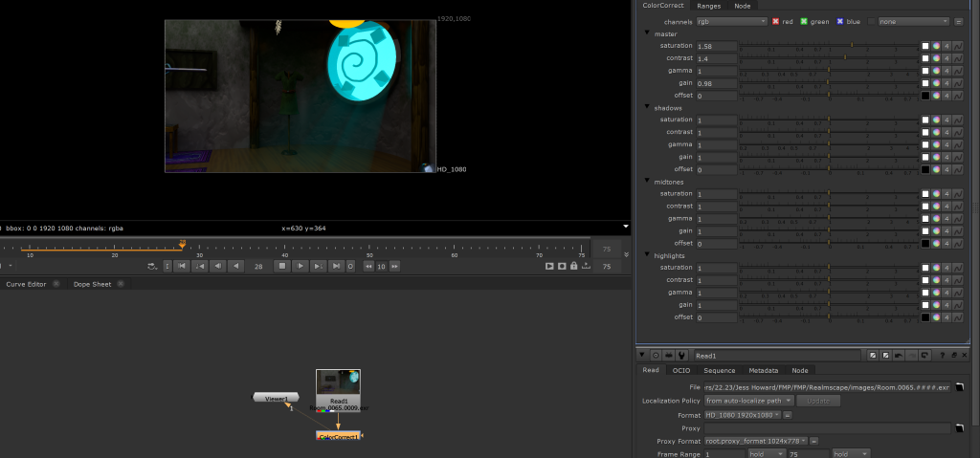Screen dimensions: 980x458
Task: Open color wheel for master saturation
Action: 936,46
